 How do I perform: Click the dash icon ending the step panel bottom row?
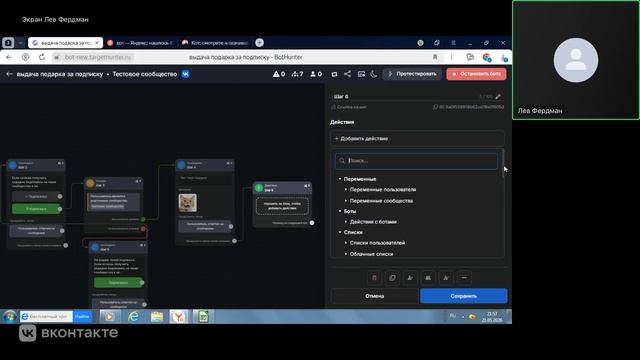(x=464, y=278)
